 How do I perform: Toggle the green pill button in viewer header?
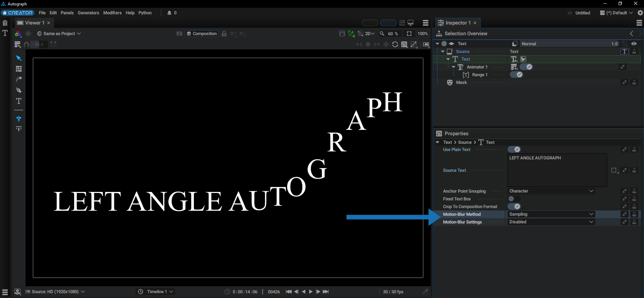click(370, 23)
